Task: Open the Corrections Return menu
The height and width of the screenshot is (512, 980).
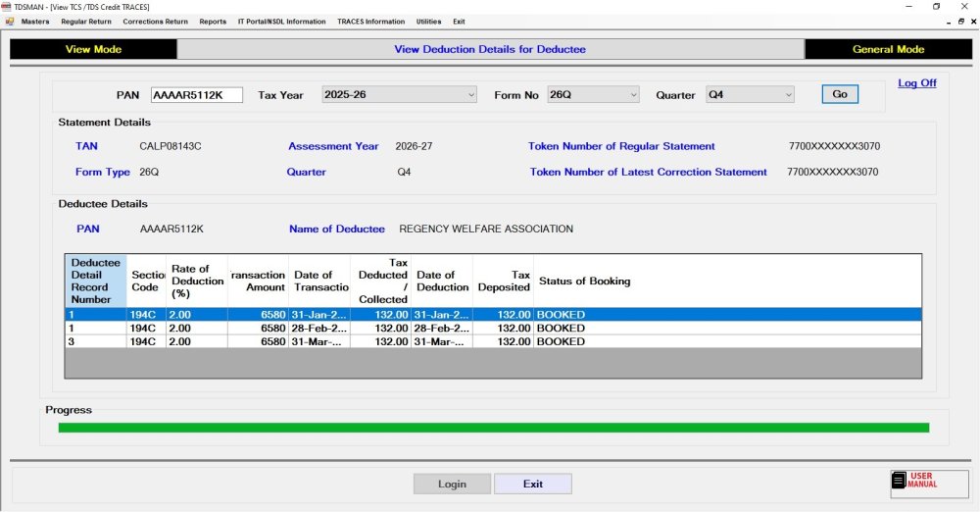Action: (x=155, y=22)
